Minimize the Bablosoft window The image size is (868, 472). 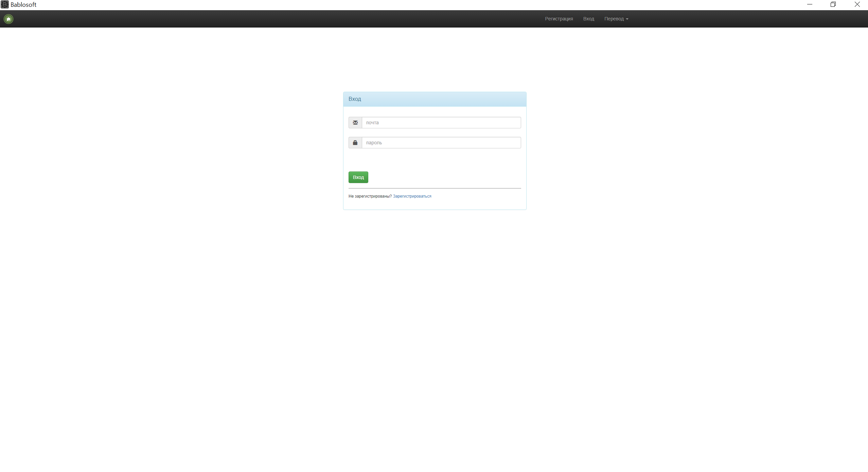810,4
